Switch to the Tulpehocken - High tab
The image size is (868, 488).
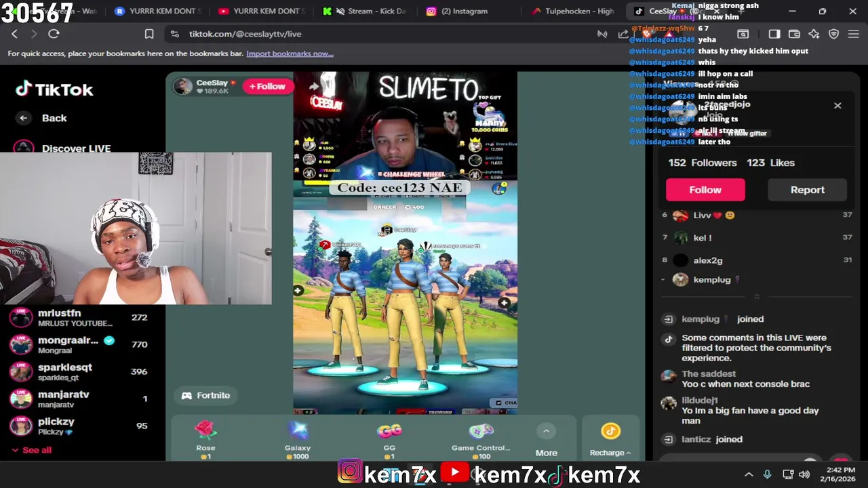tap(573, 12)
